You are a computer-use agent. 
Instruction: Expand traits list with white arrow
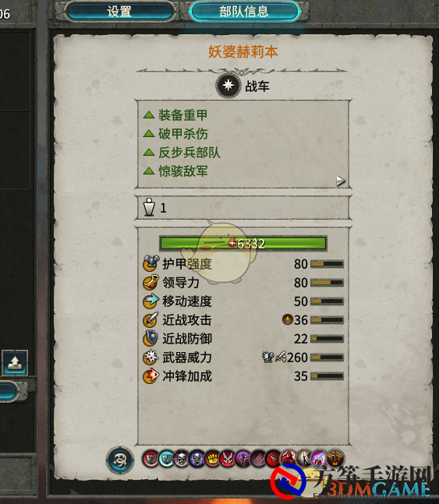[x=340, y=181]
